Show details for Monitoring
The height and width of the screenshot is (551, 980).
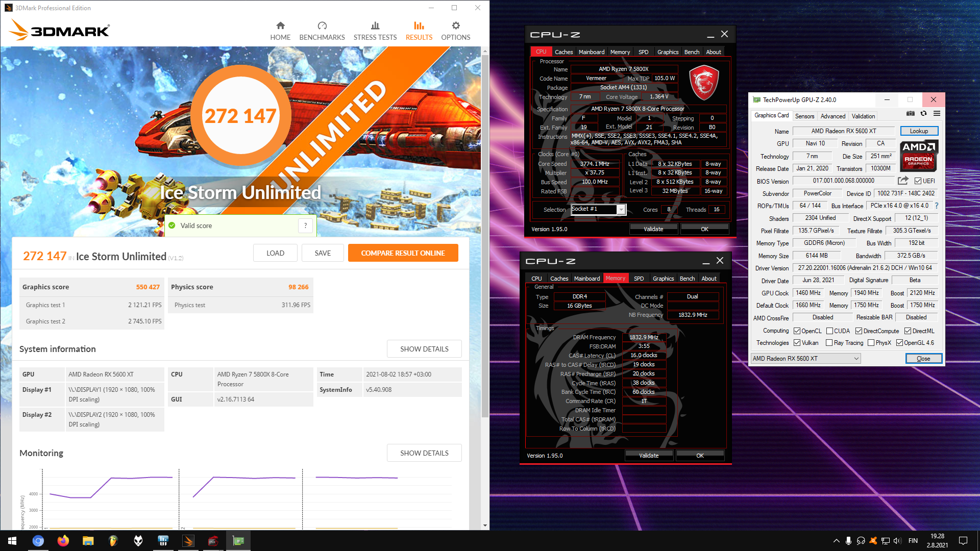[x=424, y=453]
